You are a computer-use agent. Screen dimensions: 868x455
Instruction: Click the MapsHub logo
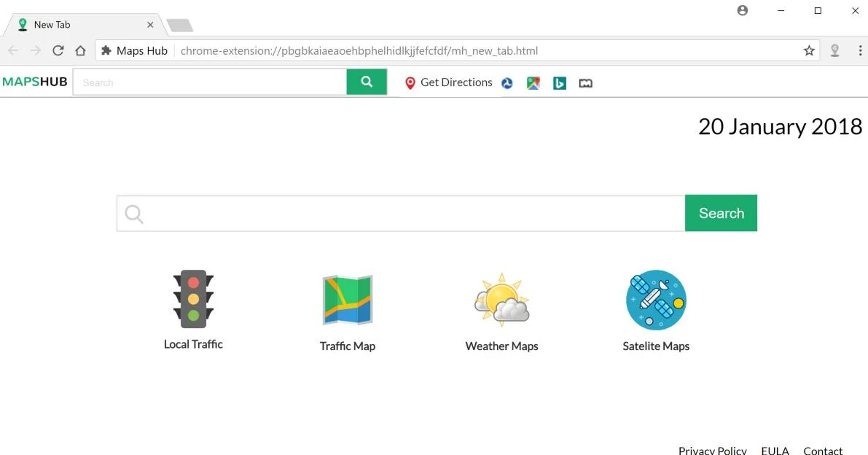pos(35,82)
